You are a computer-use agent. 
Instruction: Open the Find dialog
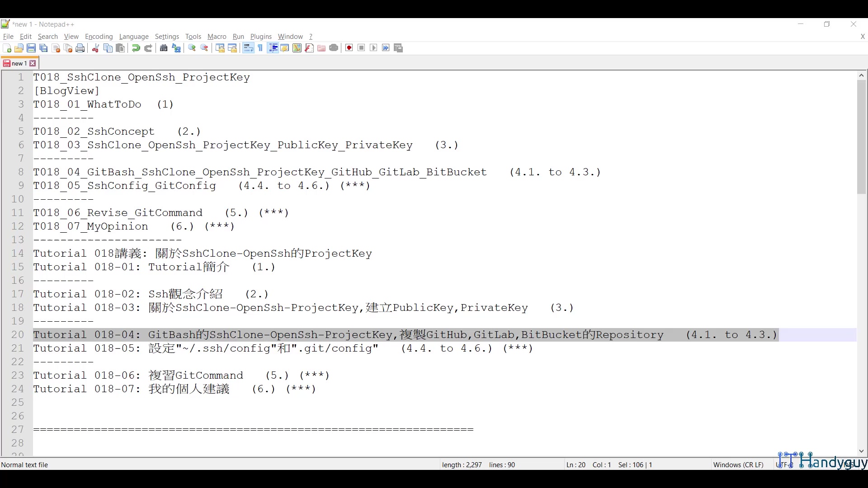(164, 48)
